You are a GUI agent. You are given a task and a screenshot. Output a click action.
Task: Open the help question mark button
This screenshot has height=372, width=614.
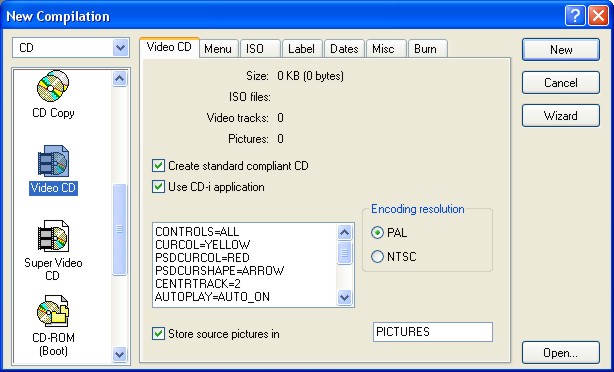pyautogui.click(x=575, y=16)
